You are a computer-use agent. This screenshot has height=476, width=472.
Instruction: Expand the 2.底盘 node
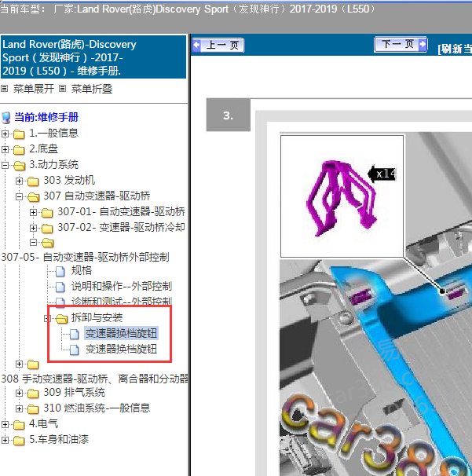pos(5,149)
